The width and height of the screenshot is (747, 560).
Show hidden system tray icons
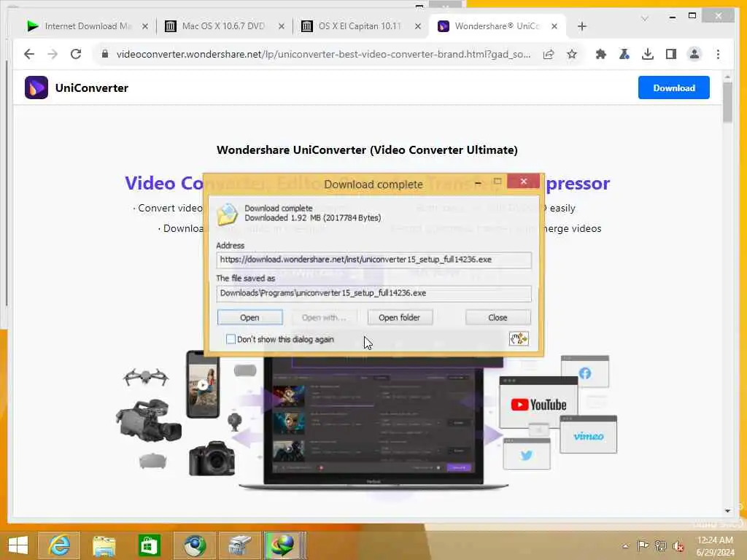625,545
